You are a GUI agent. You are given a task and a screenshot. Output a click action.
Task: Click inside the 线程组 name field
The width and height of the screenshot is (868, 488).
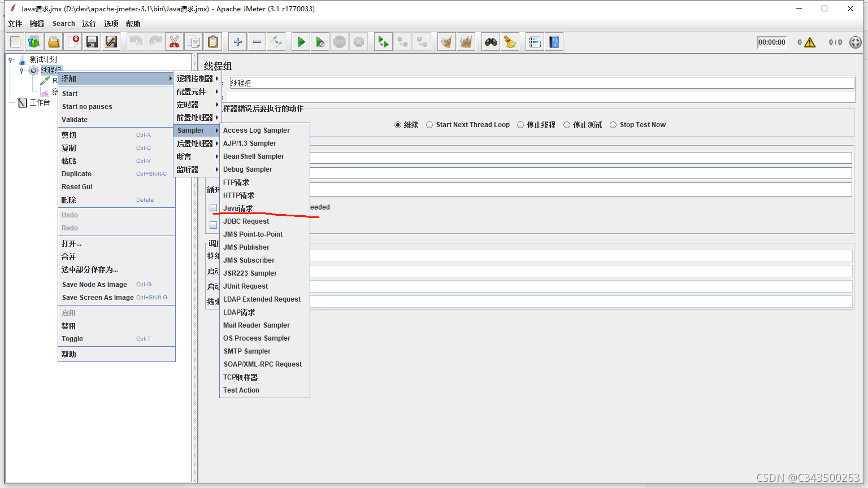[541, 83]
